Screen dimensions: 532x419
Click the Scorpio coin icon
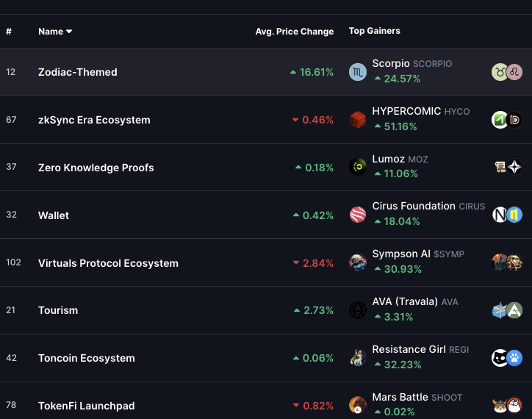(358, 72)
